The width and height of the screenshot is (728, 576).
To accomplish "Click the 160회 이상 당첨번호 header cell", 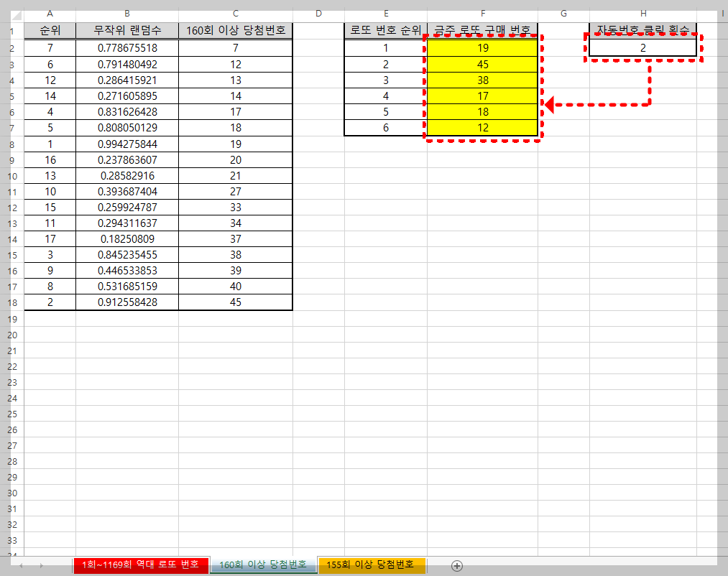I will tap(236, 31).
